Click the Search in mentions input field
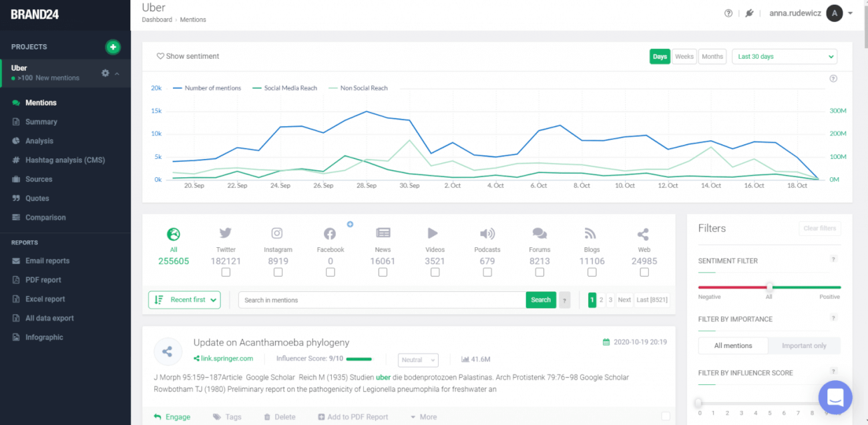This screenshot has width=868, height=425. [x=382, y=300]
